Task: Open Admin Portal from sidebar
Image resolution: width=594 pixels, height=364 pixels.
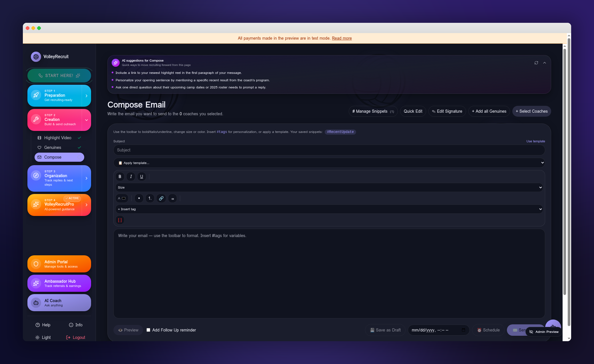Action: [x=59, y=264]
